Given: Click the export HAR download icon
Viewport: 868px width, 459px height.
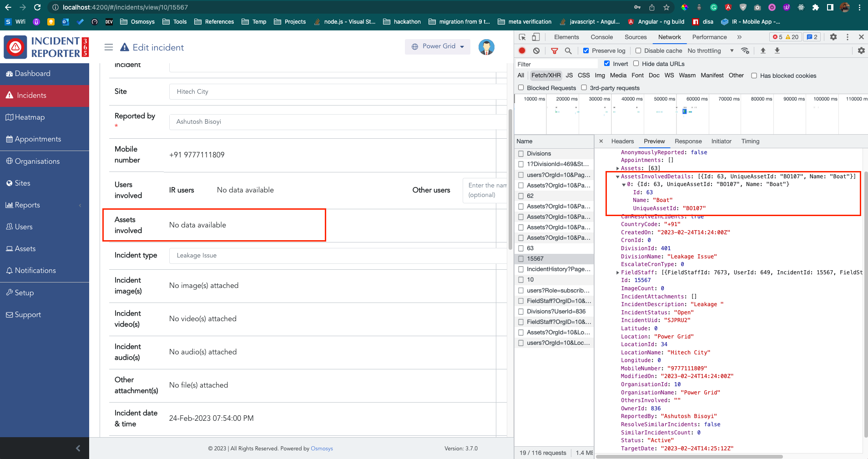Looking at the screenshot, I should (777, 51).
